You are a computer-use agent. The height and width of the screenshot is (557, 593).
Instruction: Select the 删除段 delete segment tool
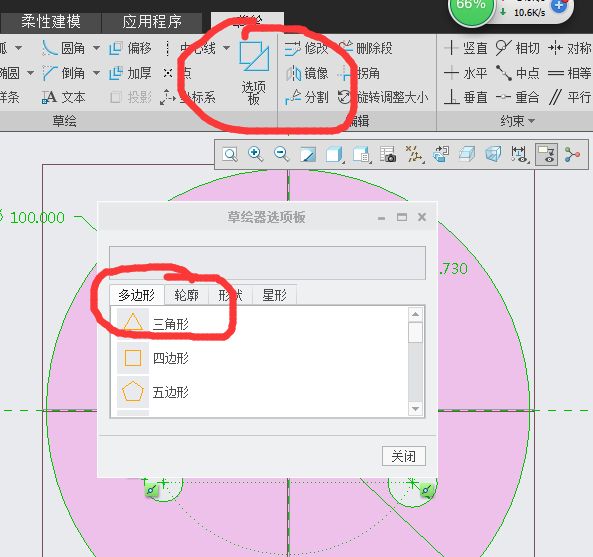click(x=365, y=48)
